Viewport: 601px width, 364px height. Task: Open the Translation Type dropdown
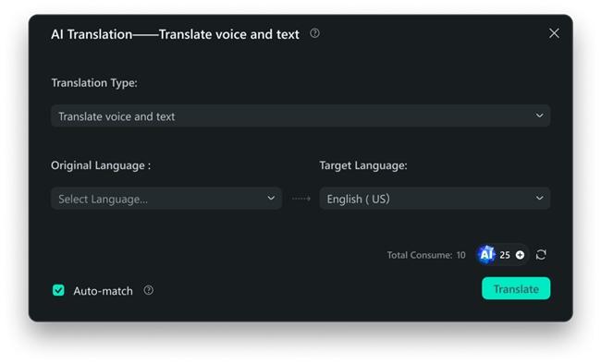click(300, 115)
